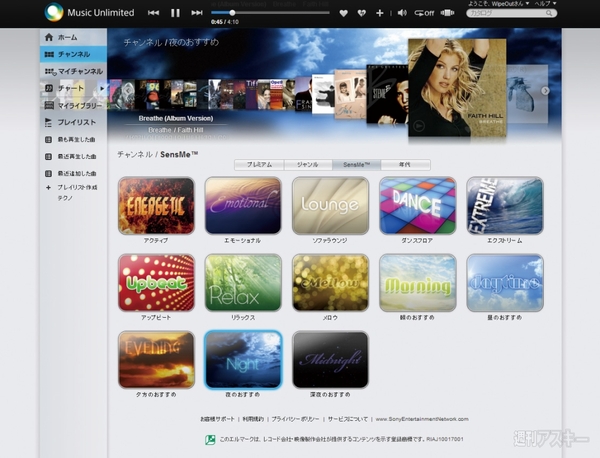Play the Morning channel
Viewport: 600px width, 458px height.
click(418, 282)
